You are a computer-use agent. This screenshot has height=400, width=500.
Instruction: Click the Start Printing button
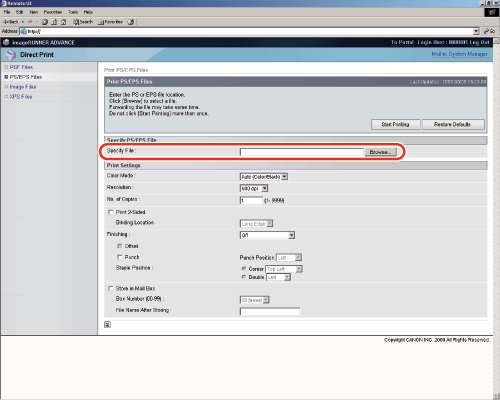coord(396,124)
